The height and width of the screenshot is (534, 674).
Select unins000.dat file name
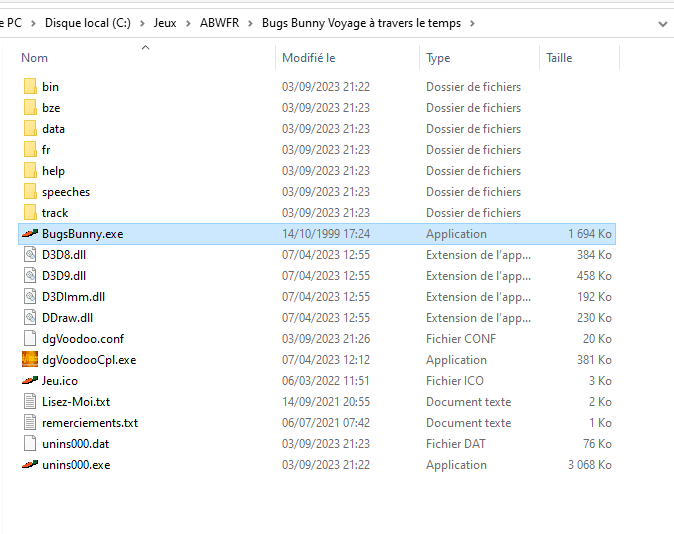tap(75, 444)
